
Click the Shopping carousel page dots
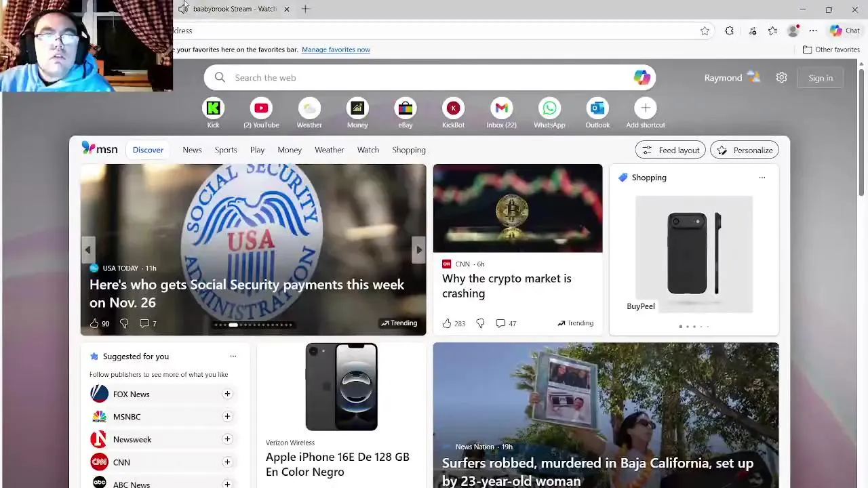pos(694,327)
